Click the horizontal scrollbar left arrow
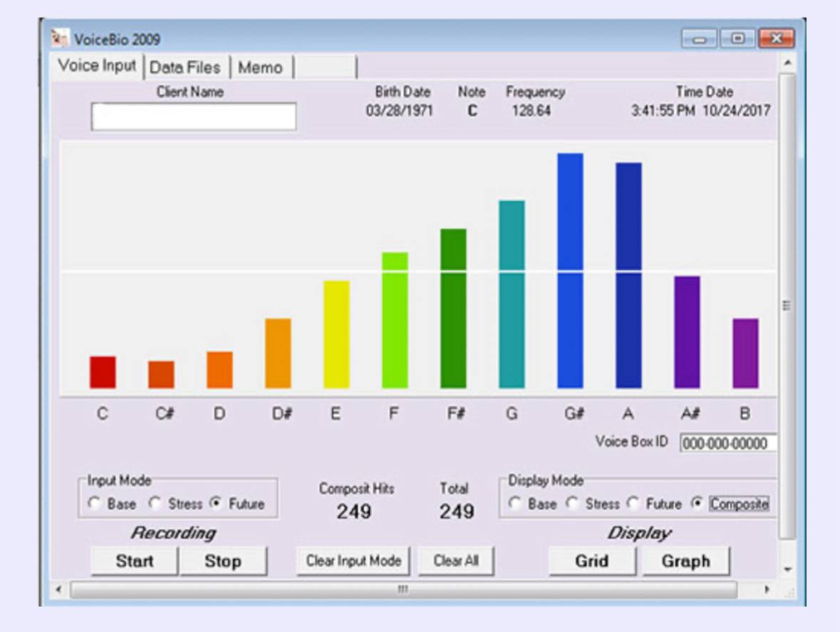The width and height of the screenshot is (840, 632). (59, 589)
